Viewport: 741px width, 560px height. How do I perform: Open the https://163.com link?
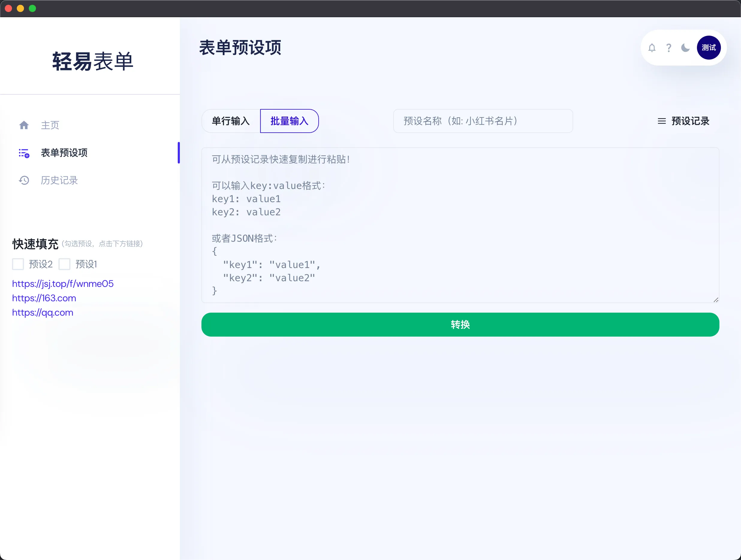click(44, 298)
